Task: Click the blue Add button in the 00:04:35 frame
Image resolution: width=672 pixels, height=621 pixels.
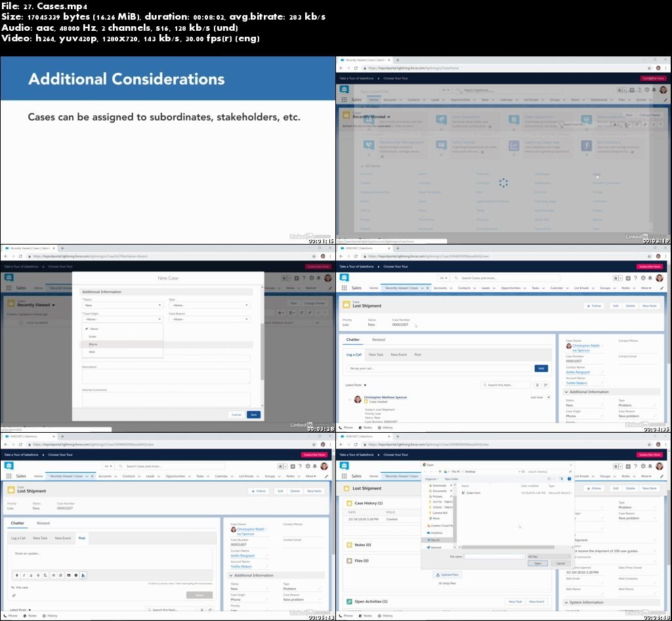Action: [x=541, y=369]
